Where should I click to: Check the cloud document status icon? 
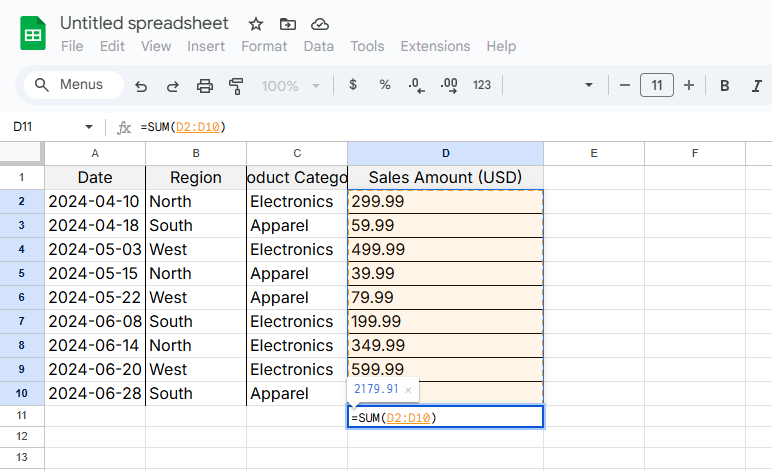click(319, 24)
